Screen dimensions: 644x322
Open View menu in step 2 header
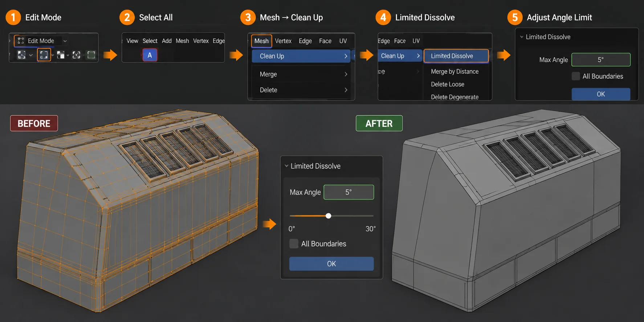132,41
